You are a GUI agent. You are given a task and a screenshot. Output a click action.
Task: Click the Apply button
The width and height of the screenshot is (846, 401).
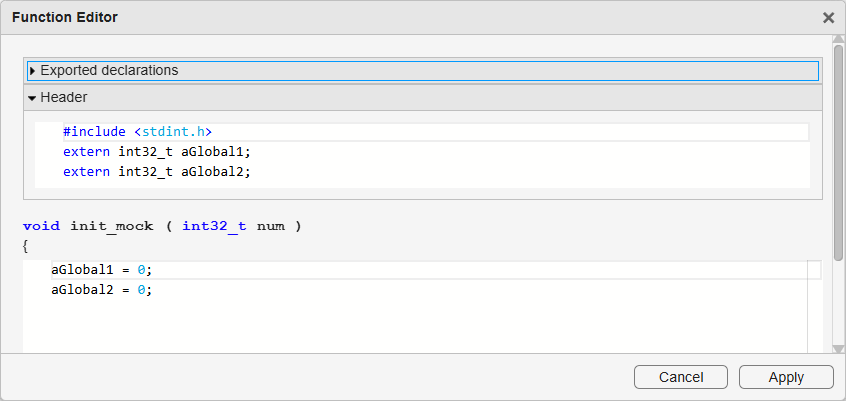(x=786, y=377)
